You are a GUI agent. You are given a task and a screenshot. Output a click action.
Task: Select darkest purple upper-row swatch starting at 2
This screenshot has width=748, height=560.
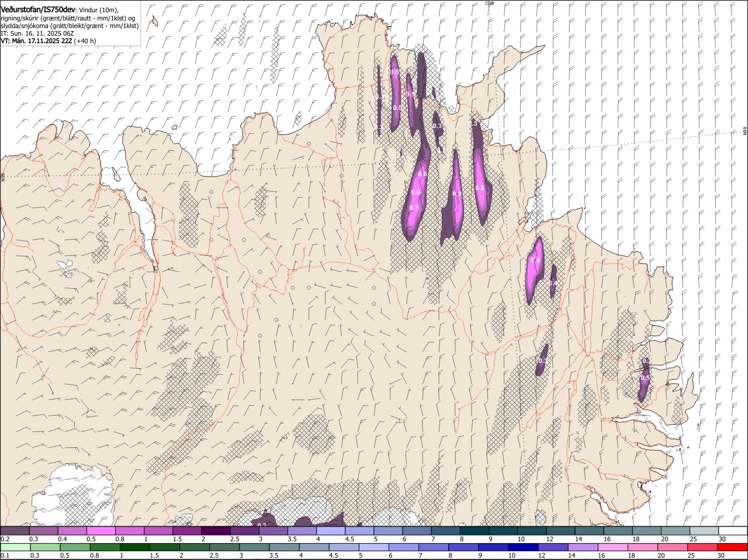point(216,531)
